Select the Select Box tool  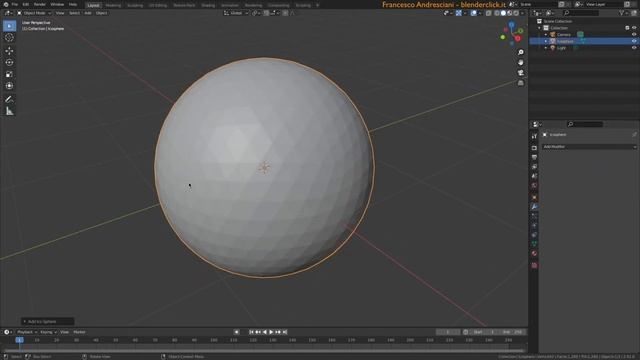[9, 26]
